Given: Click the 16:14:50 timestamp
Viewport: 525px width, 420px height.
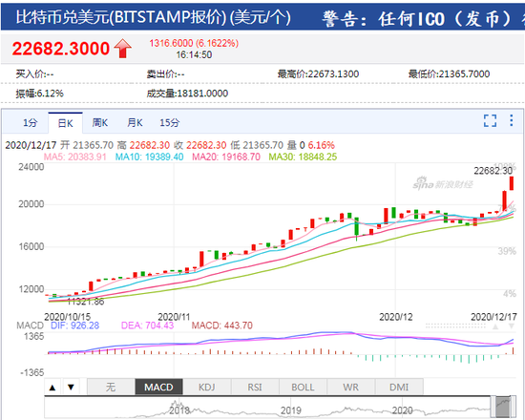Looking at the screenshot, I should [194, 55].
